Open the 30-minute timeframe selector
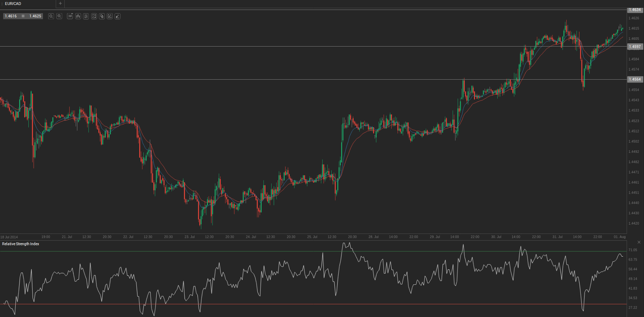The height and width of the screenshot is (317, 644). tap(70, 16)
